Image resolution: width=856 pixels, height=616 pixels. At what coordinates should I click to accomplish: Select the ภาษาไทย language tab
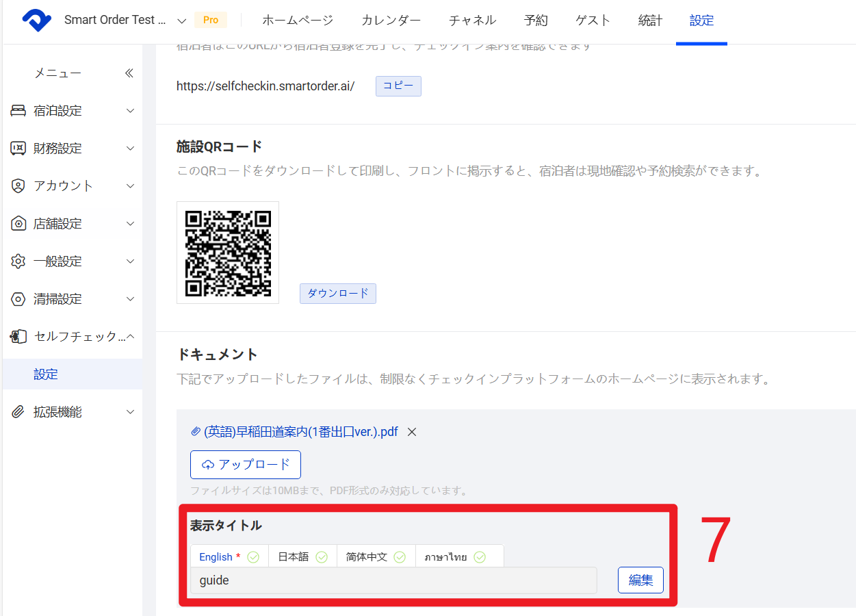455,557
